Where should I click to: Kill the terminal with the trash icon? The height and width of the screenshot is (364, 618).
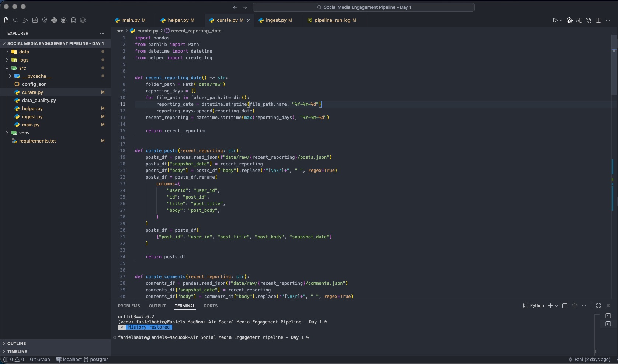pyautogui.click(x=574, y=306)
